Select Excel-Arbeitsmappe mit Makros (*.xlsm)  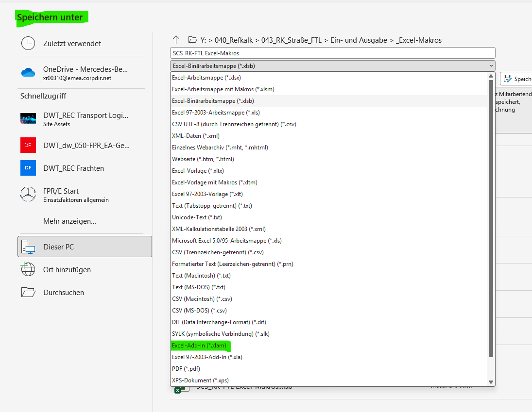click(223, 89)
